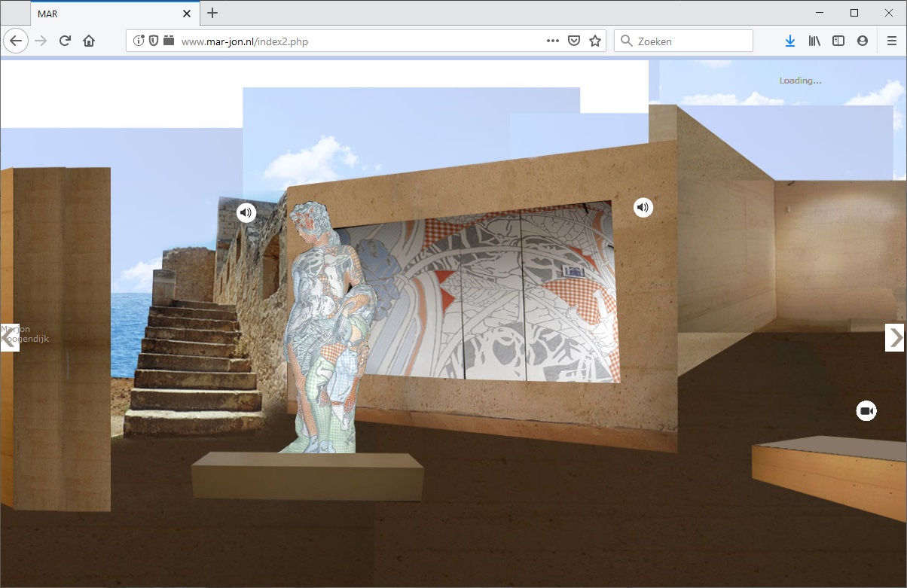Open the Firefox hamburger menu
Viewport: 907px width, 588px height.
click(892, 41)
